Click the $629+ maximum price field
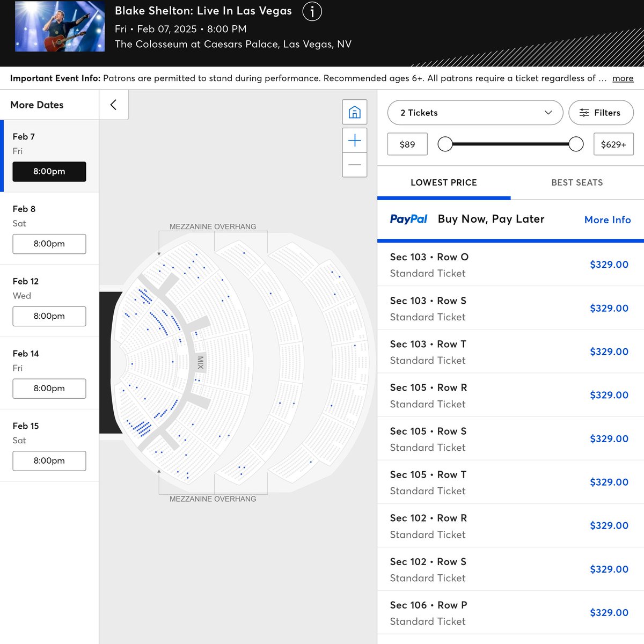Screen dimensions: 644x644 click(613, 144)
